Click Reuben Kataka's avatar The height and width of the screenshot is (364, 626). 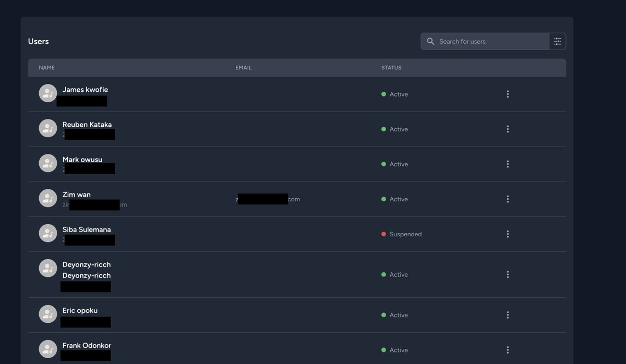[47, 127]
